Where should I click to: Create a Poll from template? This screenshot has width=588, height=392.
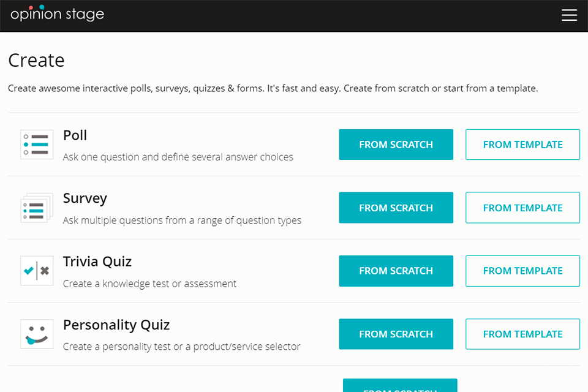(522, 145)
